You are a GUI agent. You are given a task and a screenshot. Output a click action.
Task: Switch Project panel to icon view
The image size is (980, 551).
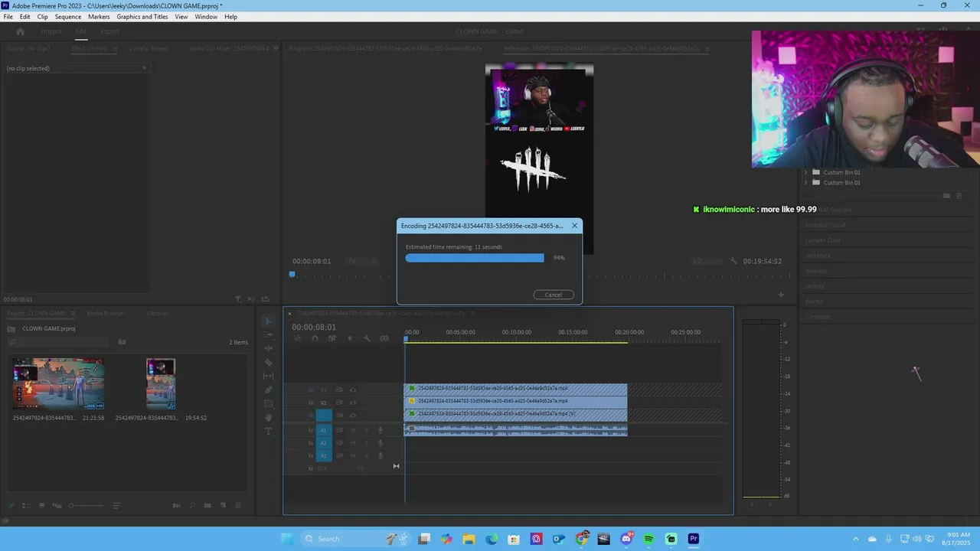click(x=41, y=506)
